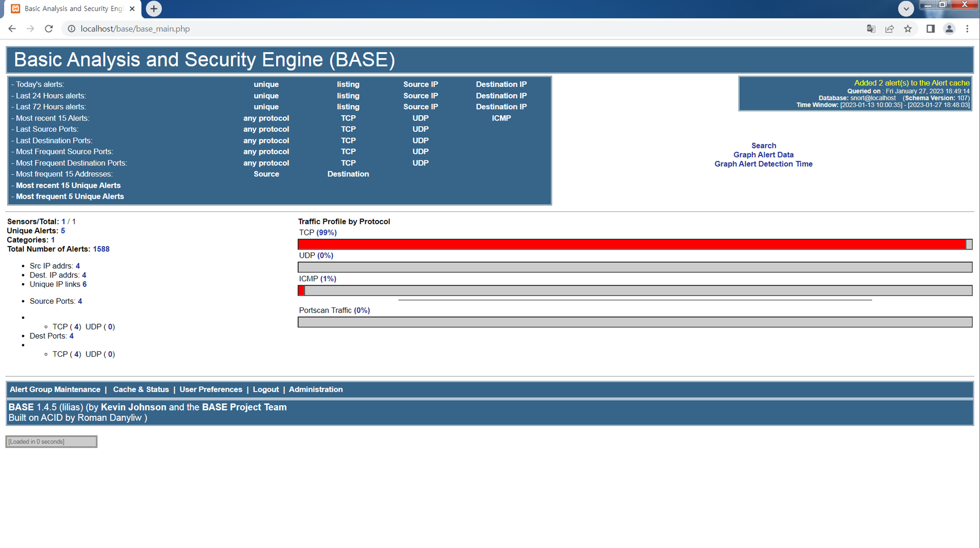Open Most frequent 5 Unique Alerts
This screenshot has height=548, width=980.
[x=70, y=197]
